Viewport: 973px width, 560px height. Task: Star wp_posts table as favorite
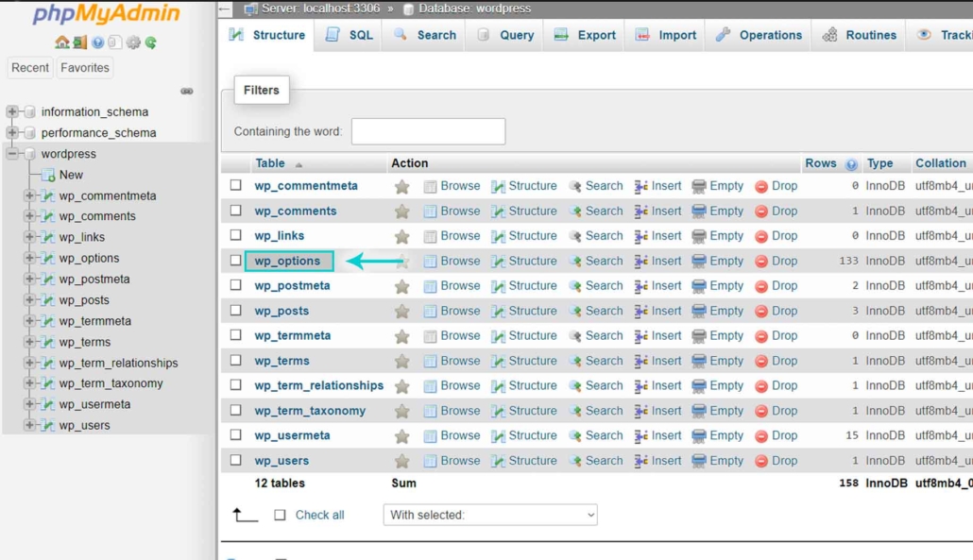pos(402,312)
